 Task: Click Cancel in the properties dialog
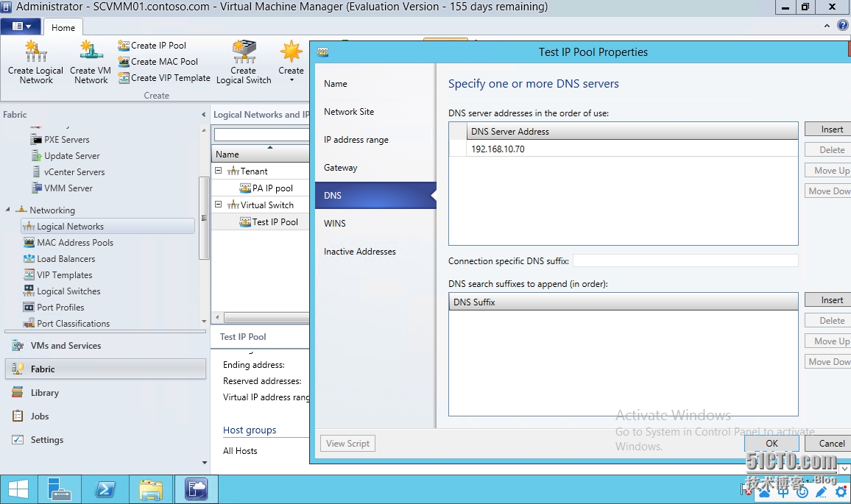coord(828,443)
